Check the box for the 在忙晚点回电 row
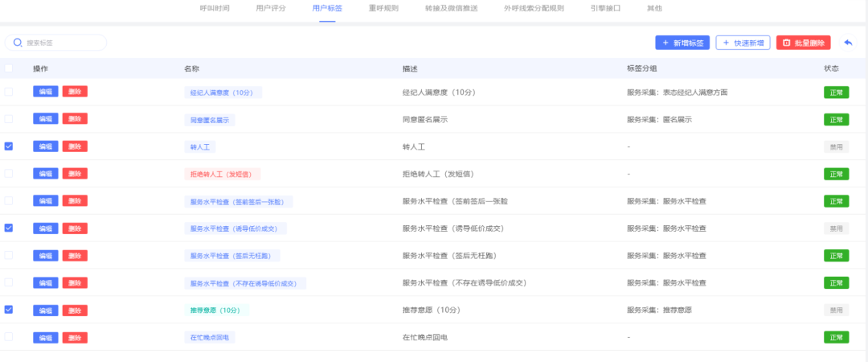 (9, 336)
